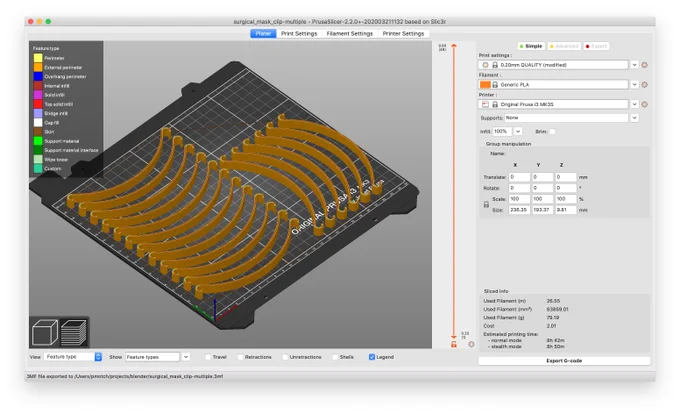The width and height of the screenshot is (680, 414).
Task: Click top handle of vertical layer slider
Action: pos(454,46)
